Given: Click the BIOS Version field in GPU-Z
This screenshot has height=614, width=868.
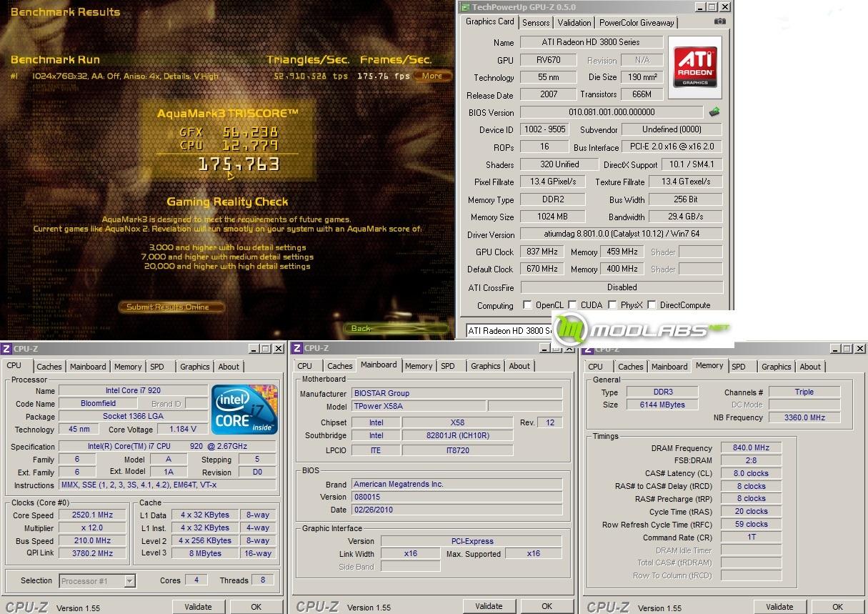Looking at the screenshot, I should (612, 112).
